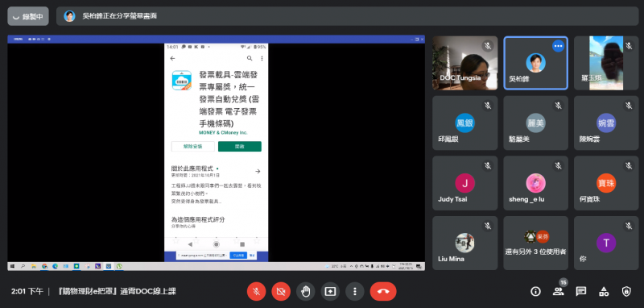Image resolution: width=644 pixels, height=308 pixels.
Task: Open the tile showing 3 more users
Action: click(536, 243)
